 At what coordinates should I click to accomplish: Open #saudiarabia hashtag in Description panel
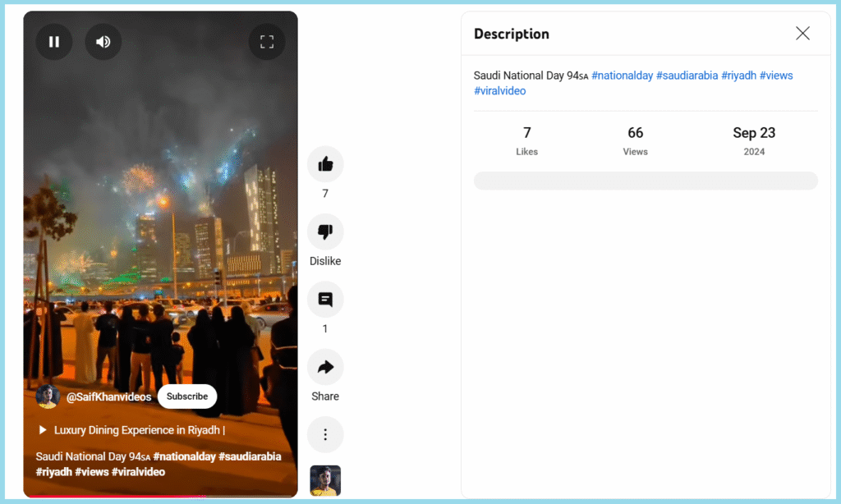[687, 76]
